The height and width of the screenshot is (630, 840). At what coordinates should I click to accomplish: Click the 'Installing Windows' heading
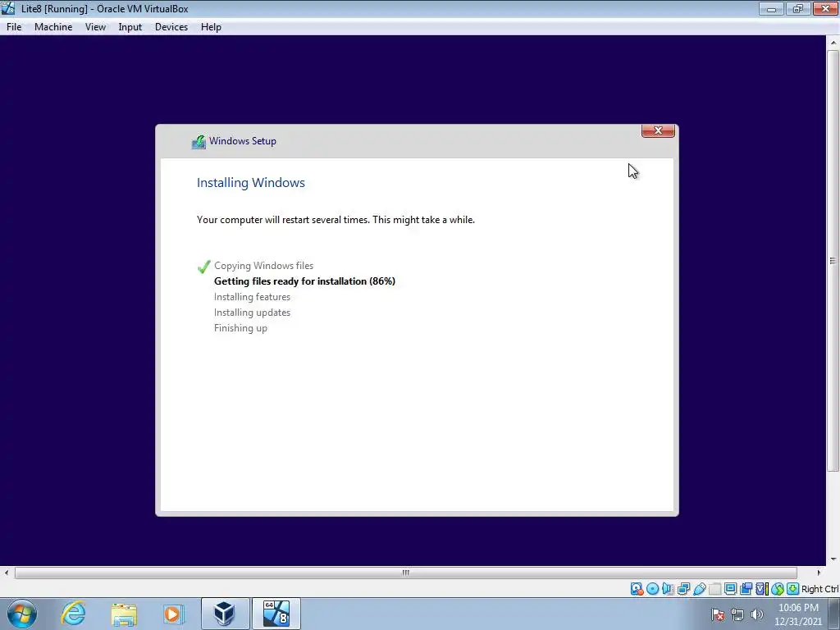click(x=251, y=183)
